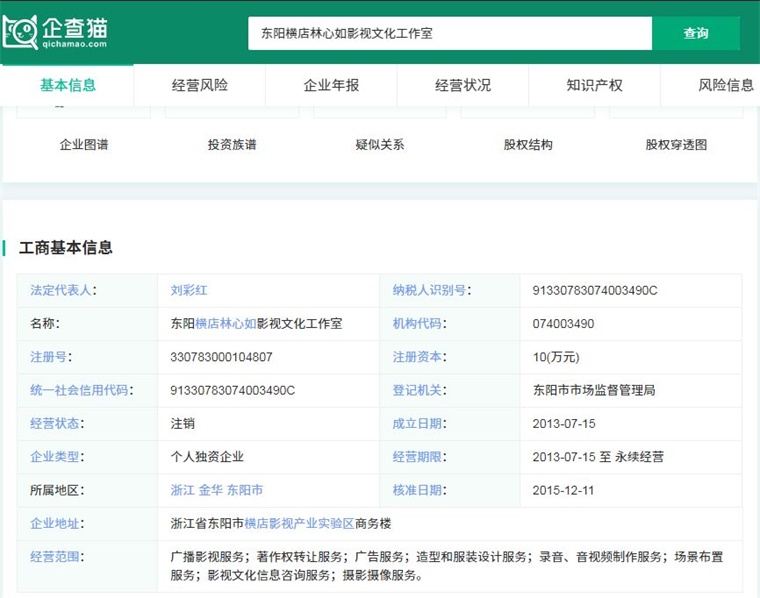This screenshot has width=760, height=598.
Task: Click the search box with company name
Action: [x=450, y=33]
